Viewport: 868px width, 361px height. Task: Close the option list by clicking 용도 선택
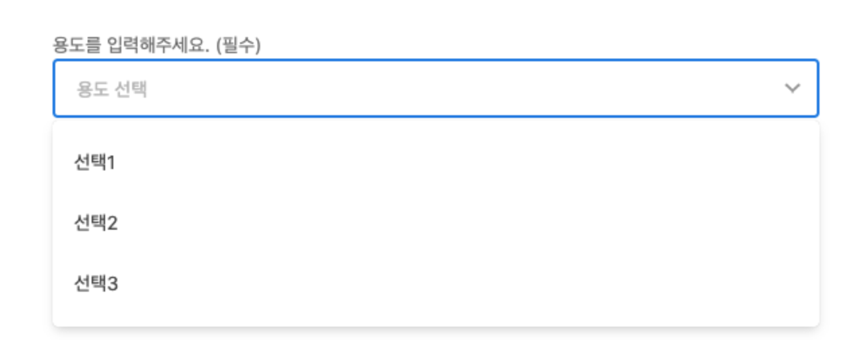click(x=112, y=89)
